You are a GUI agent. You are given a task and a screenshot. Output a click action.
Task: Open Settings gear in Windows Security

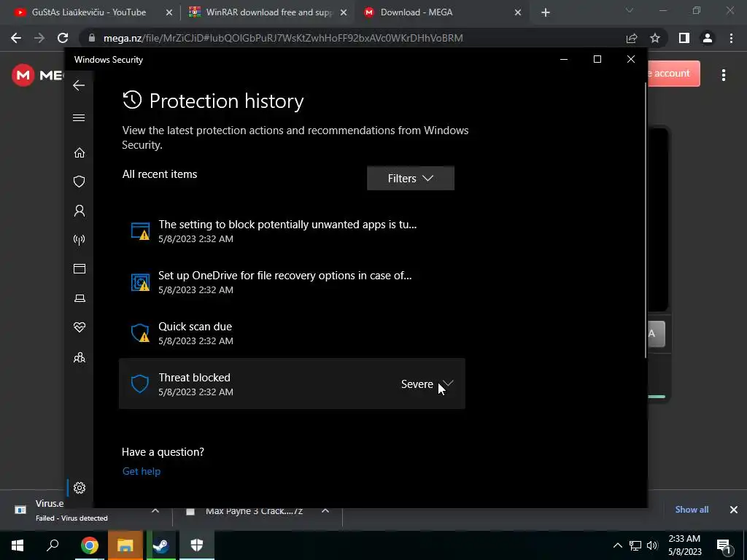pyautogui.click(x=79, y=488)
